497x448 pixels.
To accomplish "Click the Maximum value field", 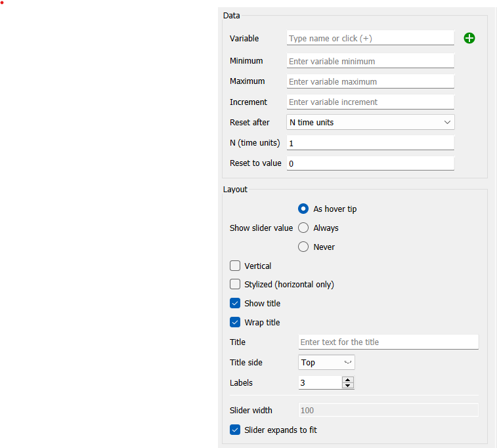I will tap(370, 81).
